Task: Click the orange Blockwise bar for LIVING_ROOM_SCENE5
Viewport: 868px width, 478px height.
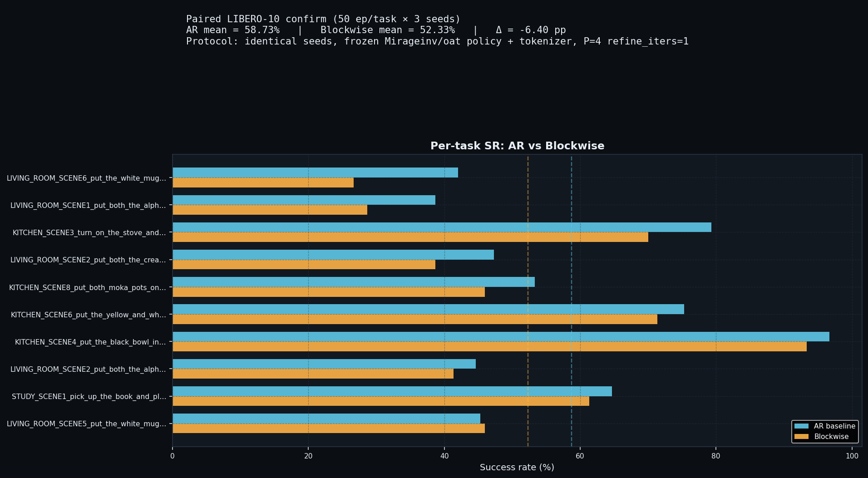Action: (329, 429)
